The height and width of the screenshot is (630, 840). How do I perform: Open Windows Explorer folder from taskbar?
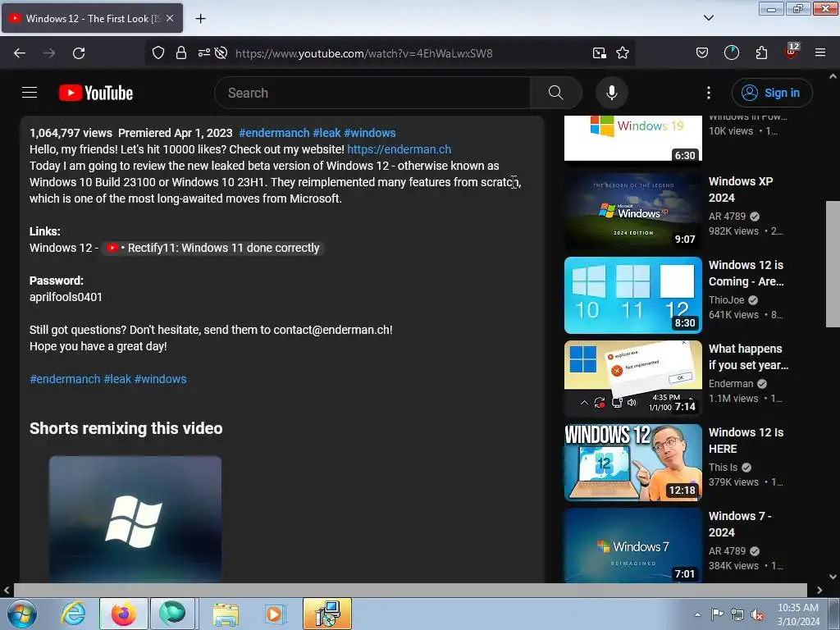226,614
